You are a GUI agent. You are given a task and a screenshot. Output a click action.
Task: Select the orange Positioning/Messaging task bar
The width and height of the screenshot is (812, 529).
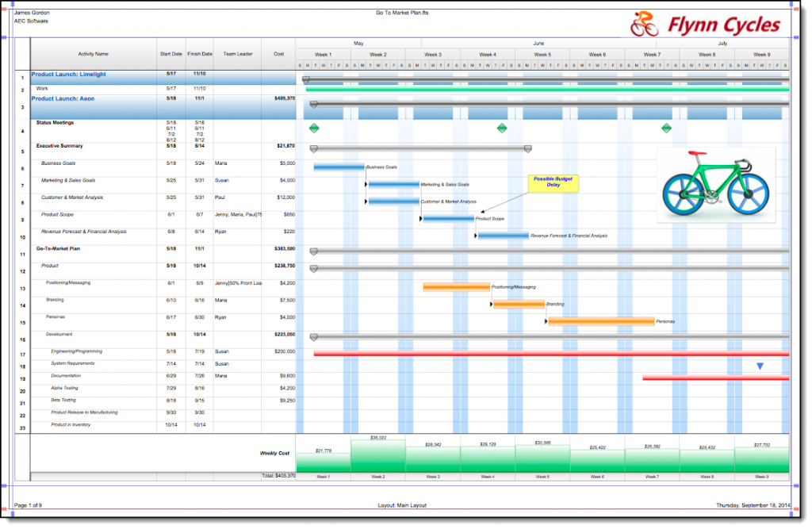pyautogui.click(x=456, y=287)
